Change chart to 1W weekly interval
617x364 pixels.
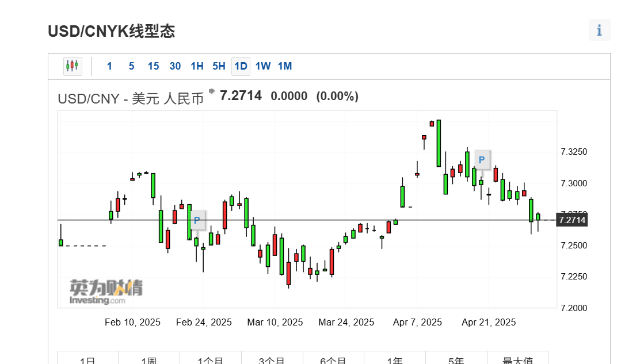click(262, 66)
